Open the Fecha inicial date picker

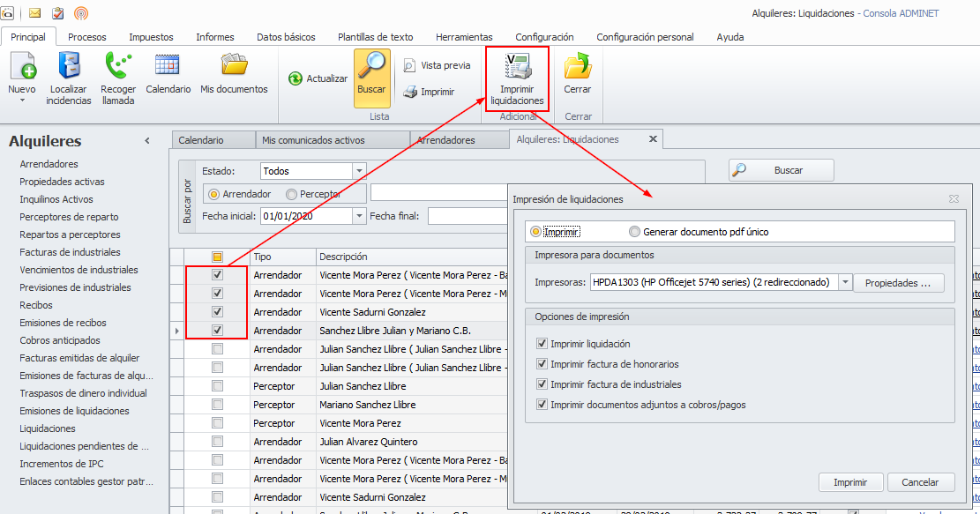(358, 216)
